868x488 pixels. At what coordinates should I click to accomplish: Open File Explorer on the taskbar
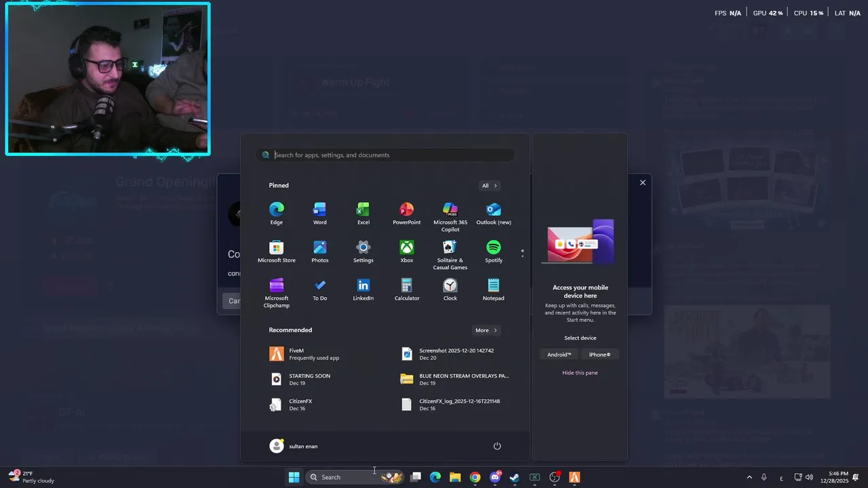pyautogui.click(x=455, y=477)
